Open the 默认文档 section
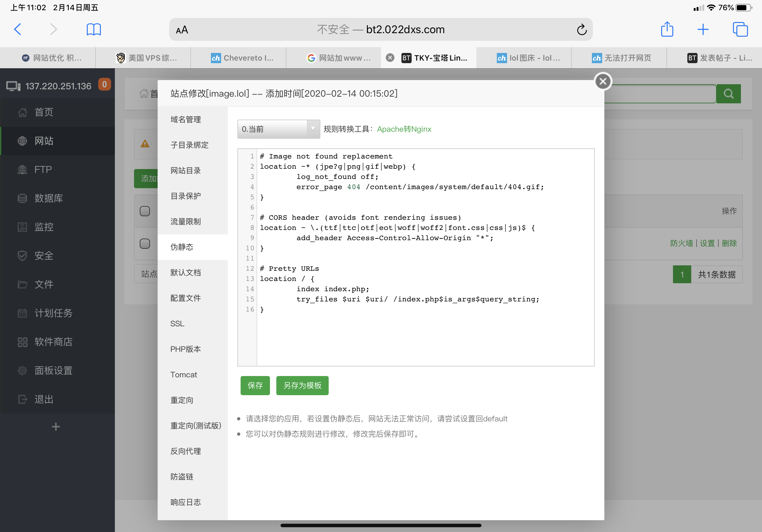 click(192, 273)
